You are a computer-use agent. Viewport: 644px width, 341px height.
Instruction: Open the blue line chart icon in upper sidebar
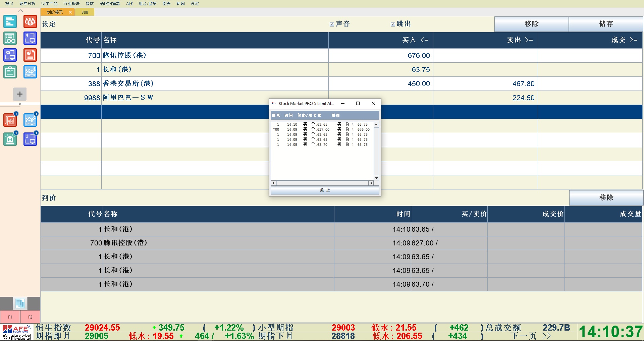pyautogui.click(x=30, y=72)
